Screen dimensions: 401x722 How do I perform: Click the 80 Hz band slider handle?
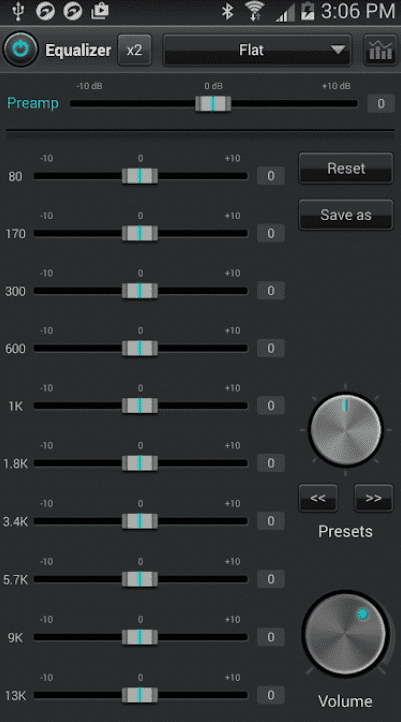(x=140, y=176)
